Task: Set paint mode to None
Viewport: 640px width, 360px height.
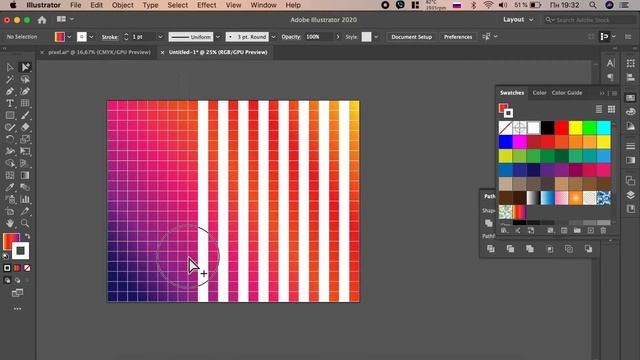Action: pos(27,268)
